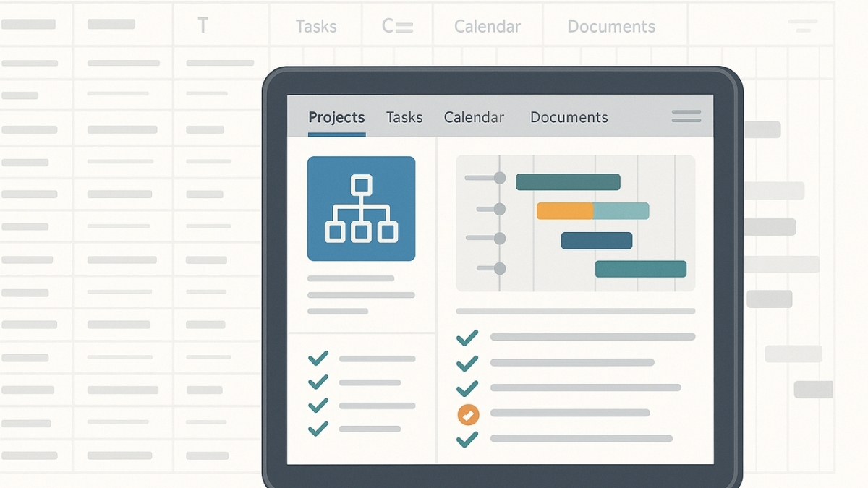Click the faded list icon beside background Tasks tab
The height and width of the screenshot is (488, 868).
397,27
